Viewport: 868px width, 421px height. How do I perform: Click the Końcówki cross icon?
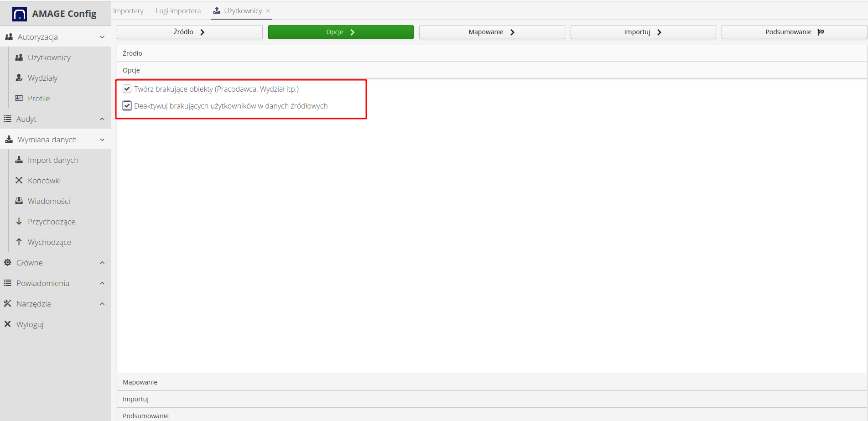19,180
